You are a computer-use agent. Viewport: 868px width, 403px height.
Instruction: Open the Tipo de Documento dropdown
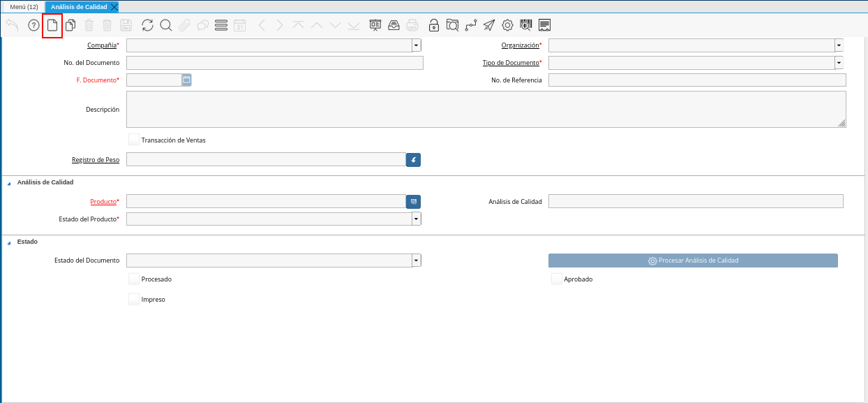coord(839,63)
